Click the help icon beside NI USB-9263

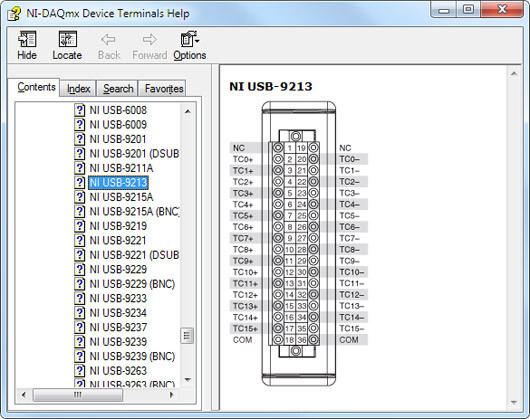click(79, 371)
